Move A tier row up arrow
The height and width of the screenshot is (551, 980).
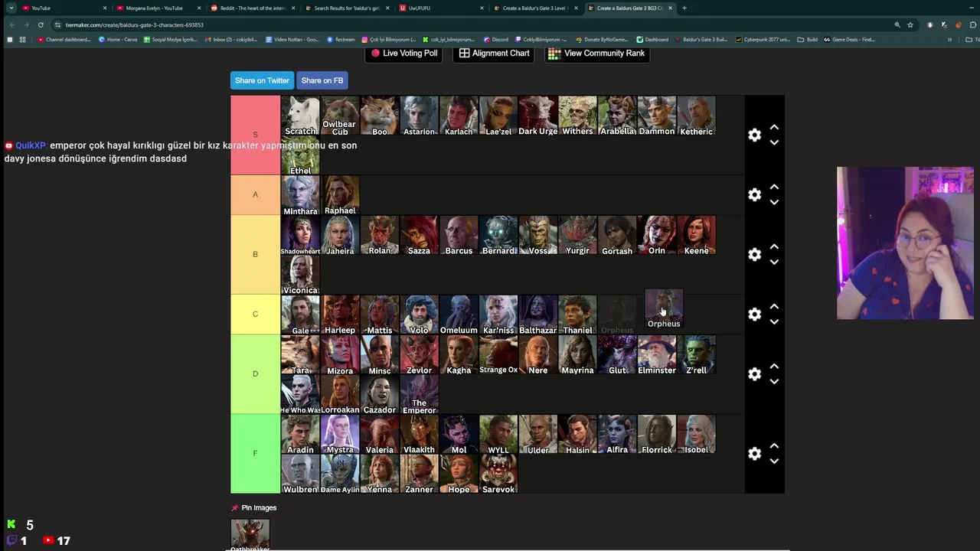(x=774, y=187)
